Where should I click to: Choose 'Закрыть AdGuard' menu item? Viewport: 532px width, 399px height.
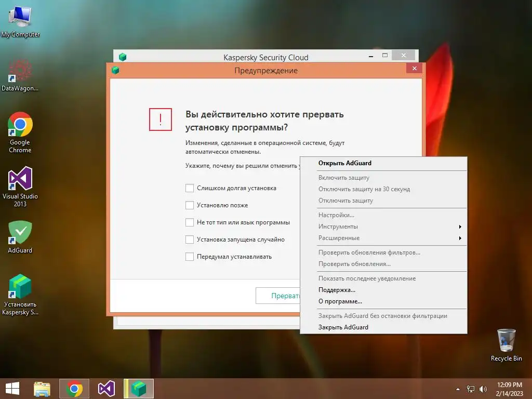tap(383, 327)
